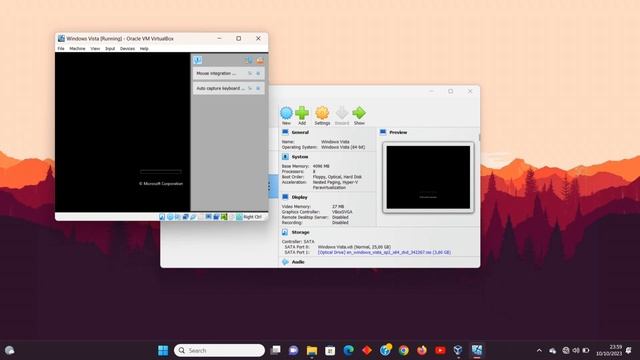Click the Base Memory 4096 MB value
Viewport: 640px width, 360px height.
(x=321, y=166)
